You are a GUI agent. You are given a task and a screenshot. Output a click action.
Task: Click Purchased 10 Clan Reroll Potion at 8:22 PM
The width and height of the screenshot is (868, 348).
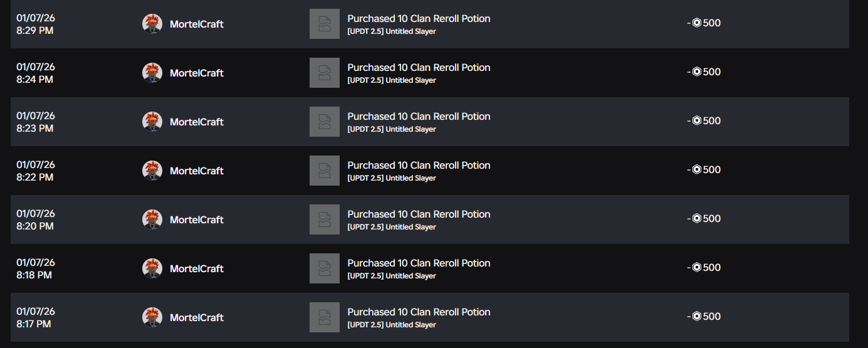click(419, 166)
